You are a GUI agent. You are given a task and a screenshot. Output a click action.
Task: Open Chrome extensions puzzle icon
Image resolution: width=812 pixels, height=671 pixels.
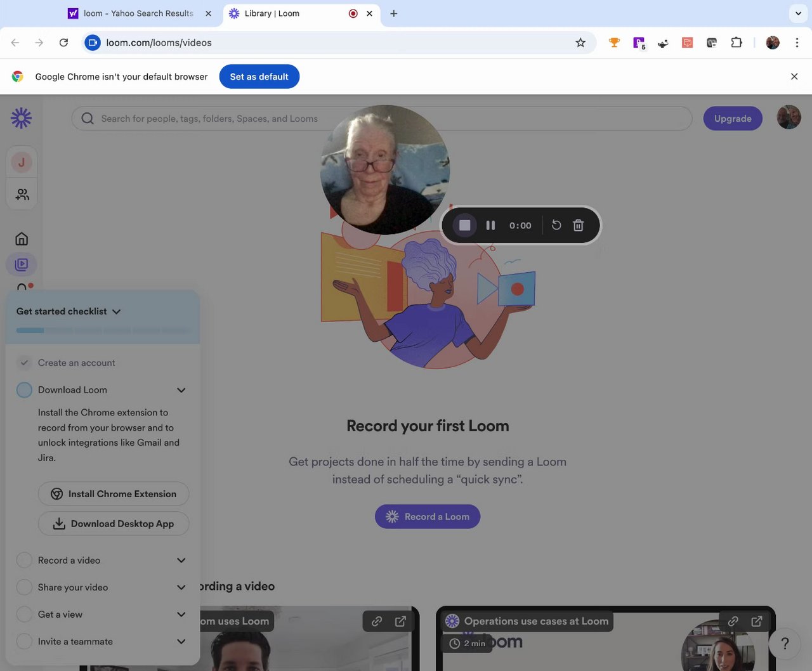click(x=736, y=42)
